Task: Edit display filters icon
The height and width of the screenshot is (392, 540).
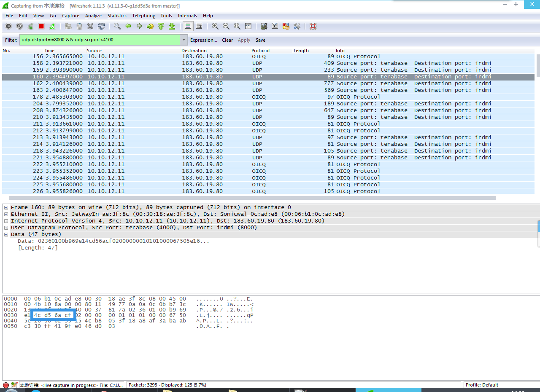Action: coord(275,26)
